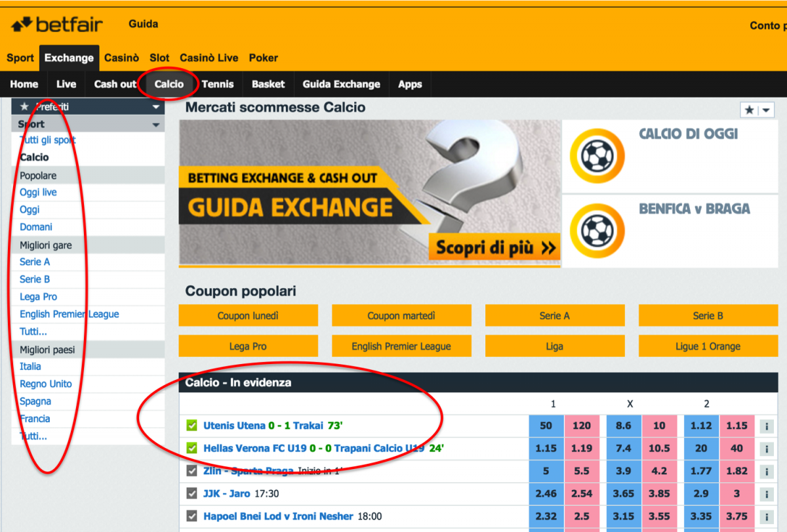Open Tutti gli sport in the sidebar
Screen dimensions: 787x532
coord(48,140)
